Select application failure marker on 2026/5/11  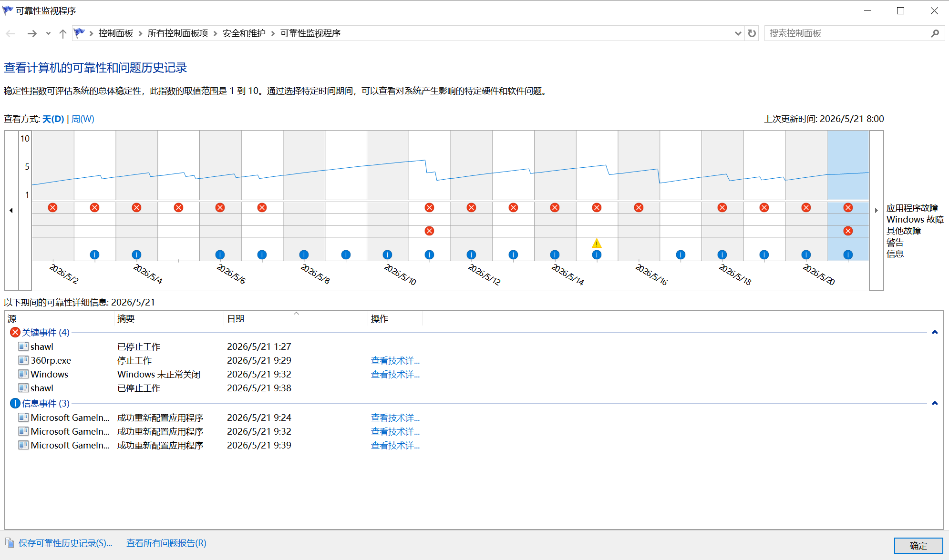[429, 207]
